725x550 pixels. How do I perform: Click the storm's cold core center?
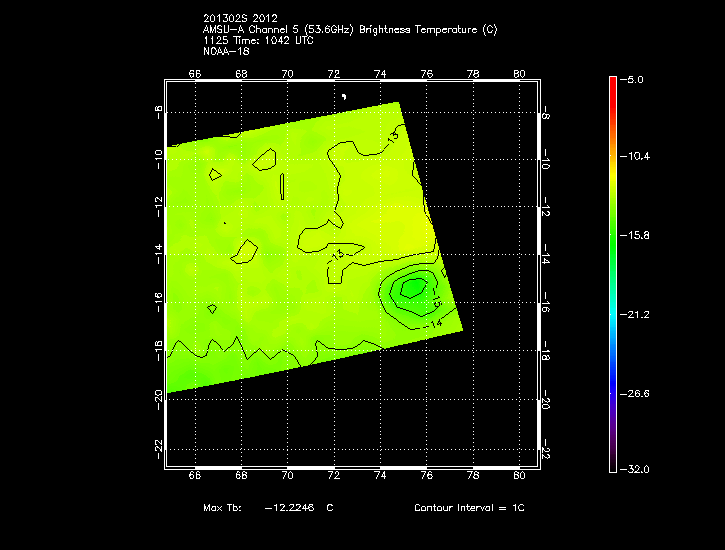(412, 289)
